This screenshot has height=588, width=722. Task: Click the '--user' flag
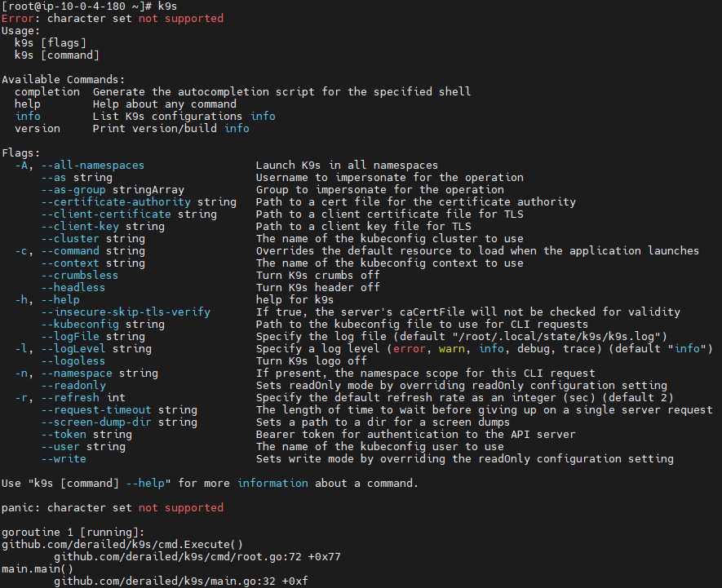60,447
